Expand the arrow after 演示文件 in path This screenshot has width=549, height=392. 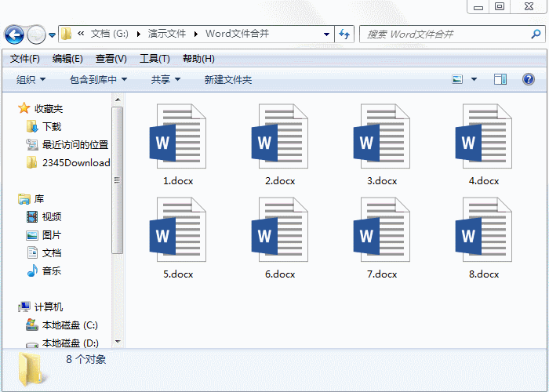pyautogui.click(x=196, y=34)
